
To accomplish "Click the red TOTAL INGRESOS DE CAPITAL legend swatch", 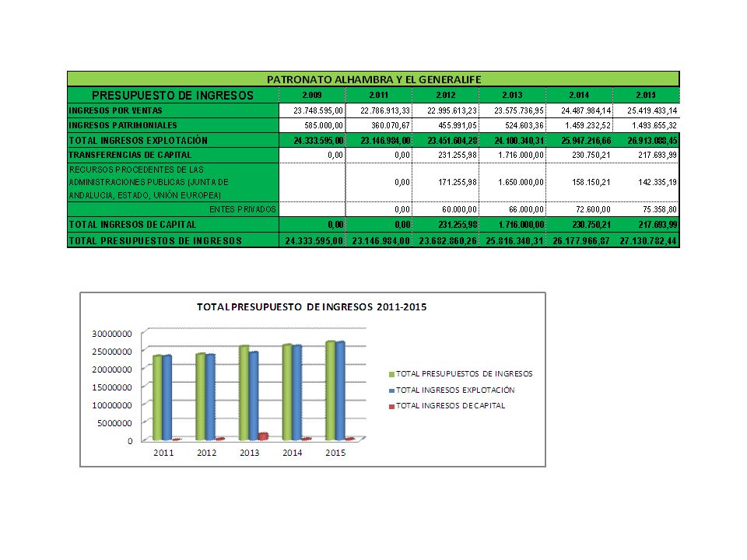I will tap(391, 406).
